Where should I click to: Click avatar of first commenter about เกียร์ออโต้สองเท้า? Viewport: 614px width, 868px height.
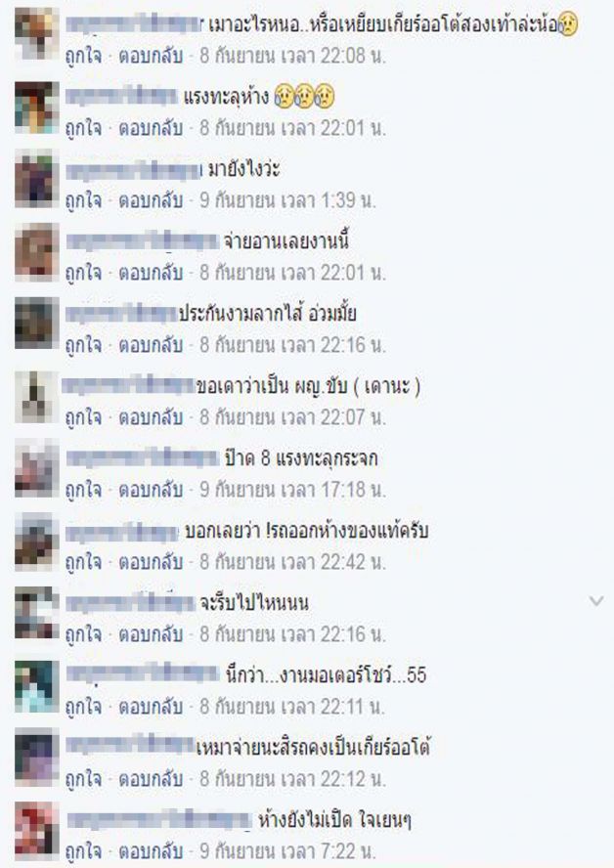36,34
